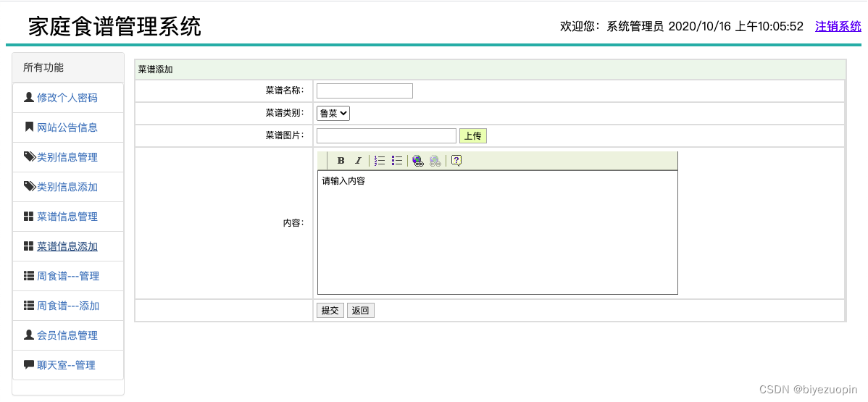Open the editor help question-mark icon
Screen dimensions: 868x402
pos(456,161)
